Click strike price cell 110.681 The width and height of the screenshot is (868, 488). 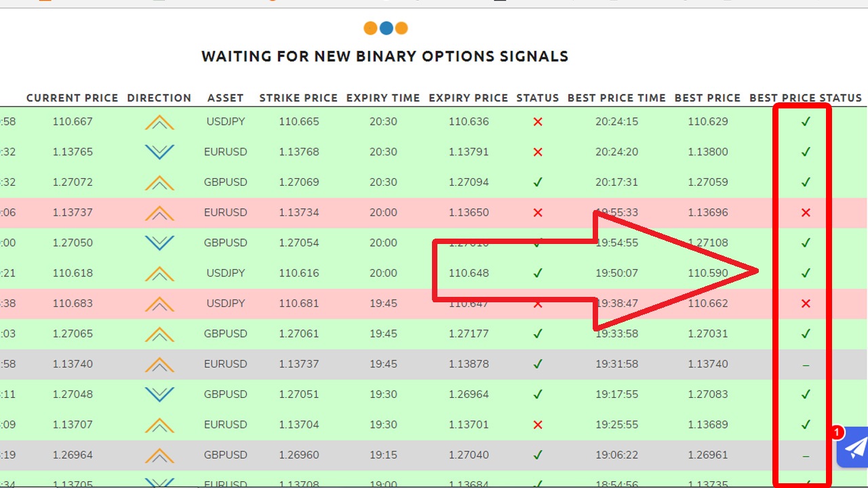pos(298,304)
